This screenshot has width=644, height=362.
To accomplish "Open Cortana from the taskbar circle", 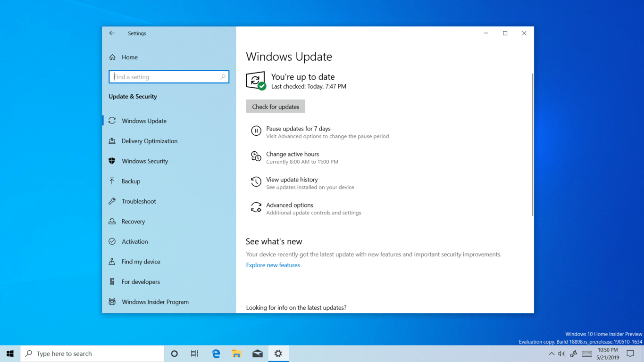I will coord(174,354).
